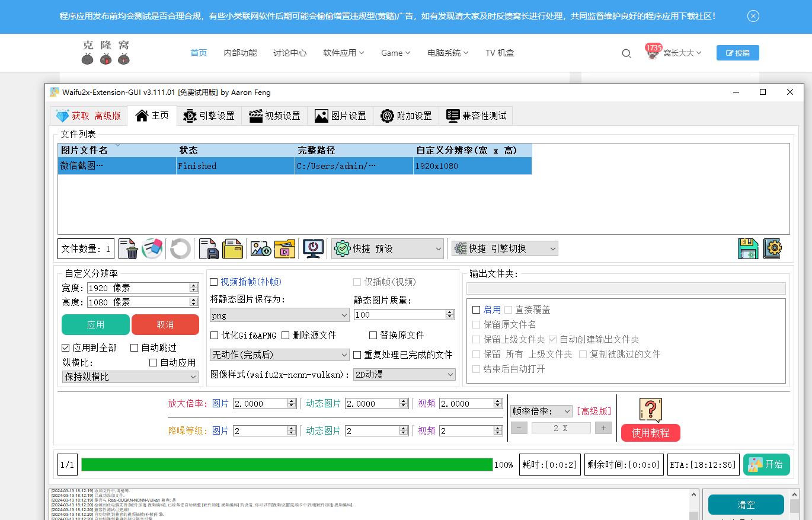Click the 内部功能 website menu item
The height and width of the screenshot is (520, 812).
pos(240,53)
